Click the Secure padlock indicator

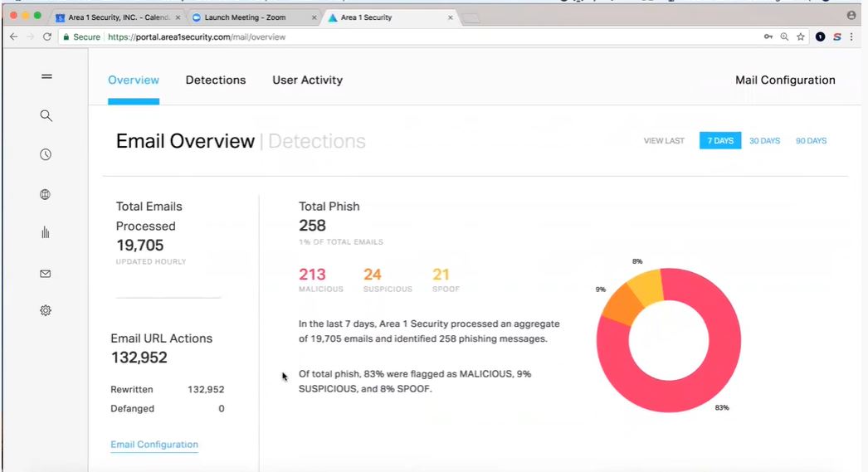point(81,37)
